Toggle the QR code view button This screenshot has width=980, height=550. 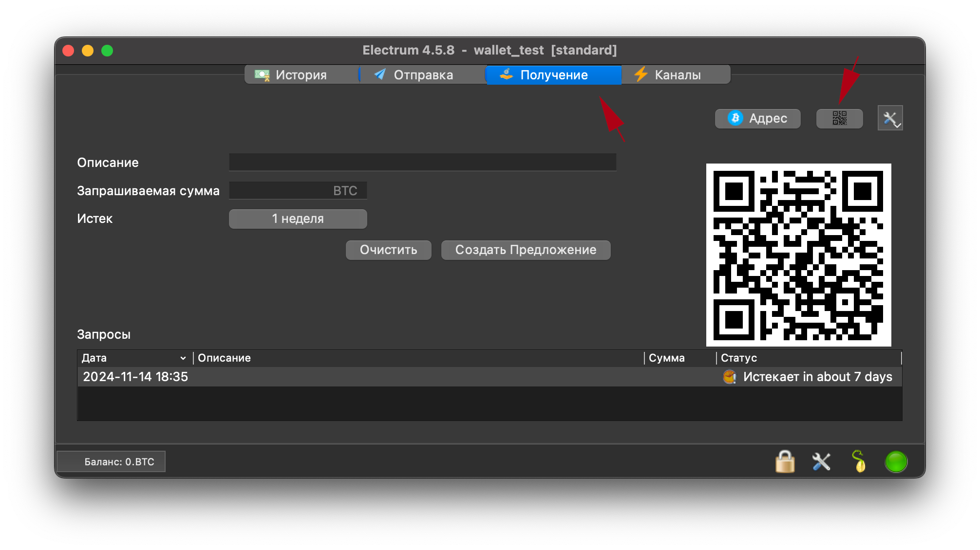tap(839, 118)
